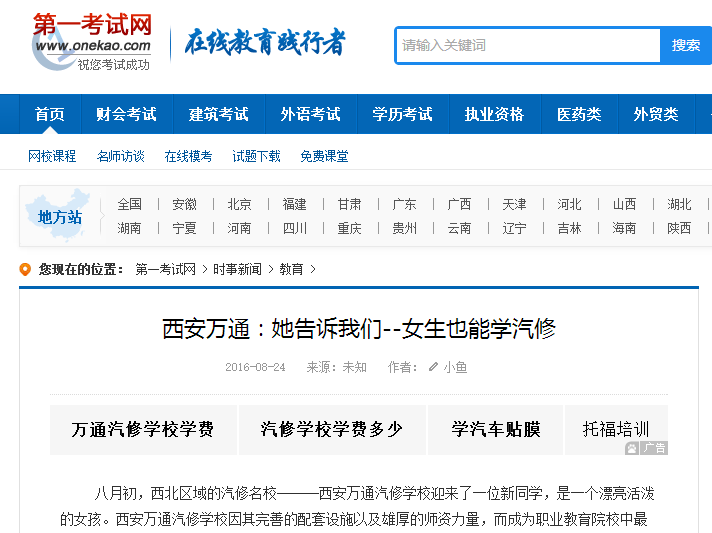Click the 地方站 China map icon
This screenshot has width=712, height=533.
click(x=58, y=215)
